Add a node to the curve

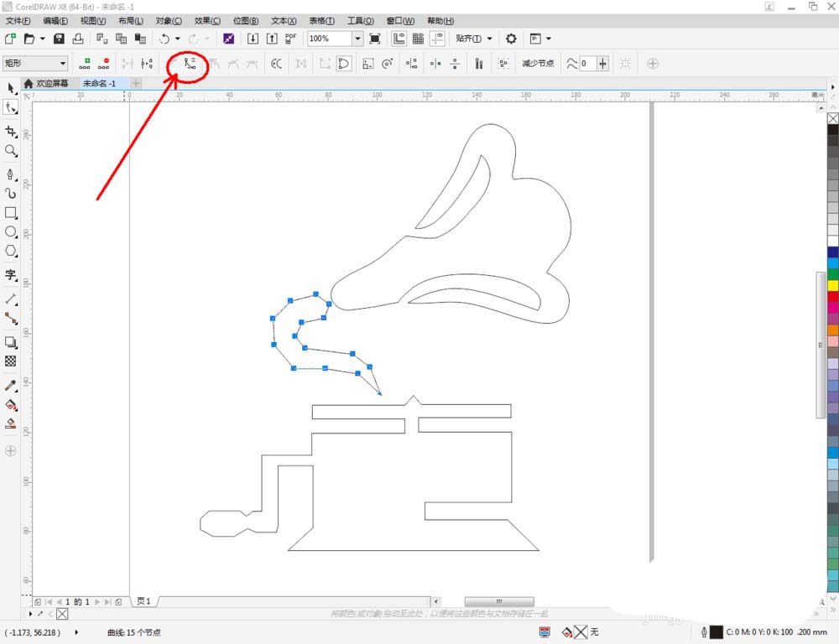click(x=85, y=64)
